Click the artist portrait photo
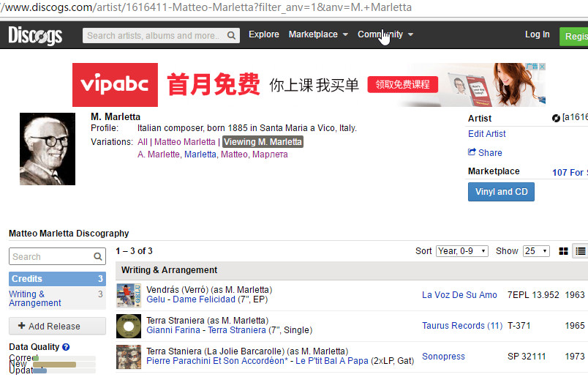 click(48, 149)
